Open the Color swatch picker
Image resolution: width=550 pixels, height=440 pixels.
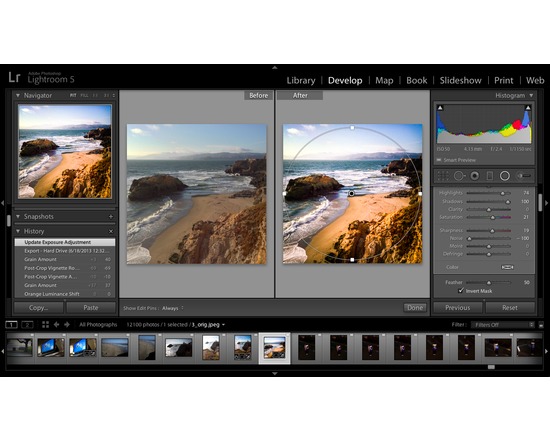507,267
